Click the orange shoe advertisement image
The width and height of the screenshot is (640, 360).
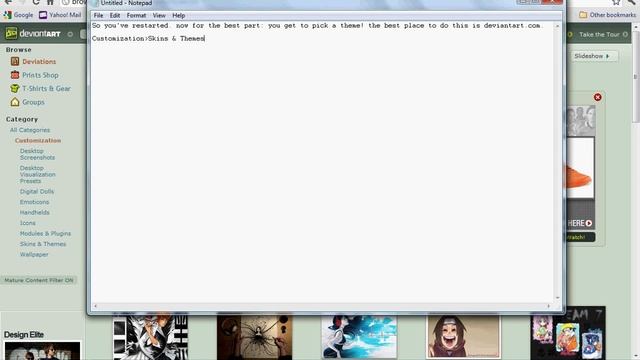[x=580, y=168]
